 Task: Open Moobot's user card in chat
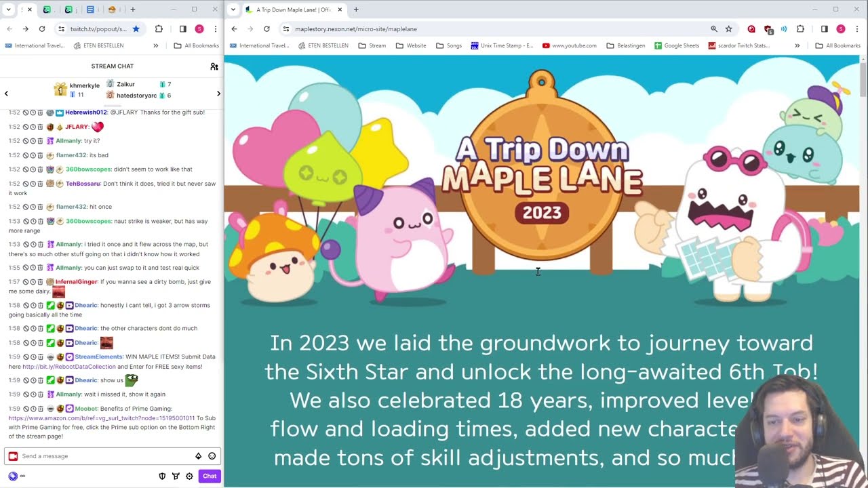[85, 409]
